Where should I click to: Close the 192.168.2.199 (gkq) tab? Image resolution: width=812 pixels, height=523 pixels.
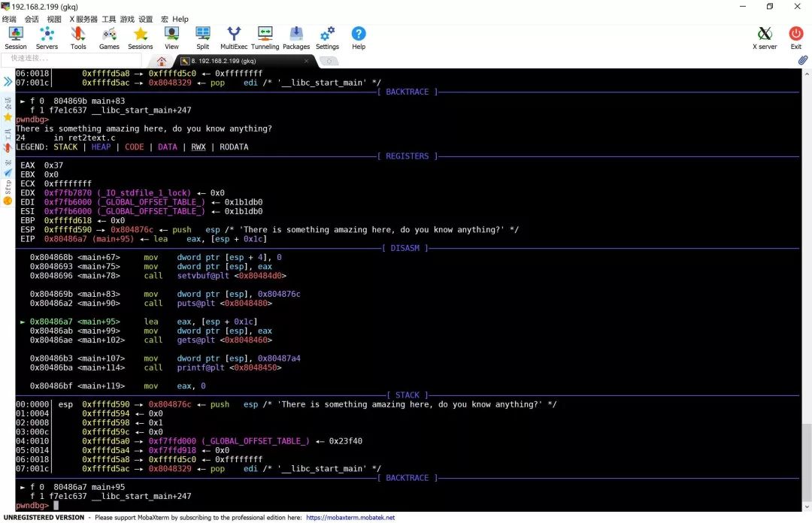[306, 61]
